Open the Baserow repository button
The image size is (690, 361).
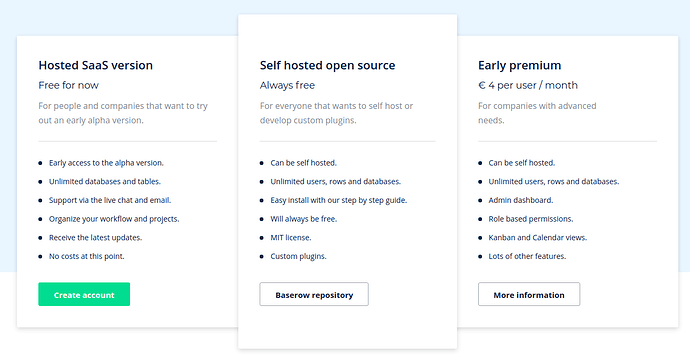click(x=314, y=294)
